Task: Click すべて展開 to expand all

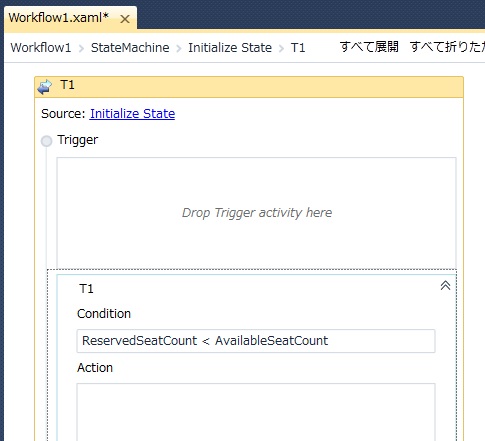Action: point(369,47)
